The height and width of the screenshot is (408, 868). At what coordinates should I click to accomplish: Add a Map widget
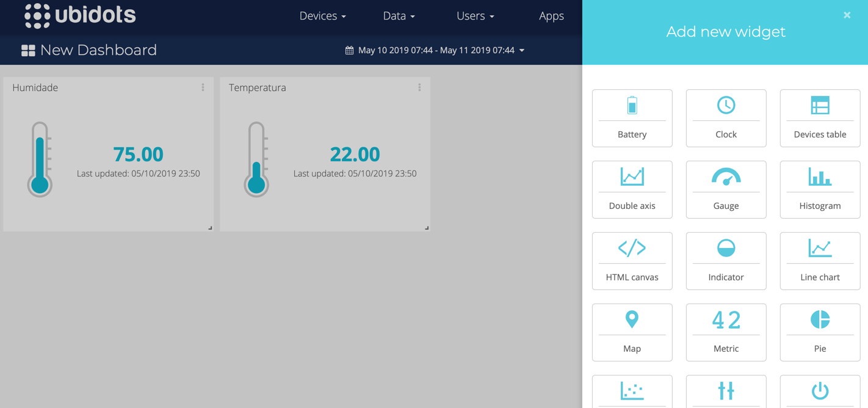click(x=632, y=332)
